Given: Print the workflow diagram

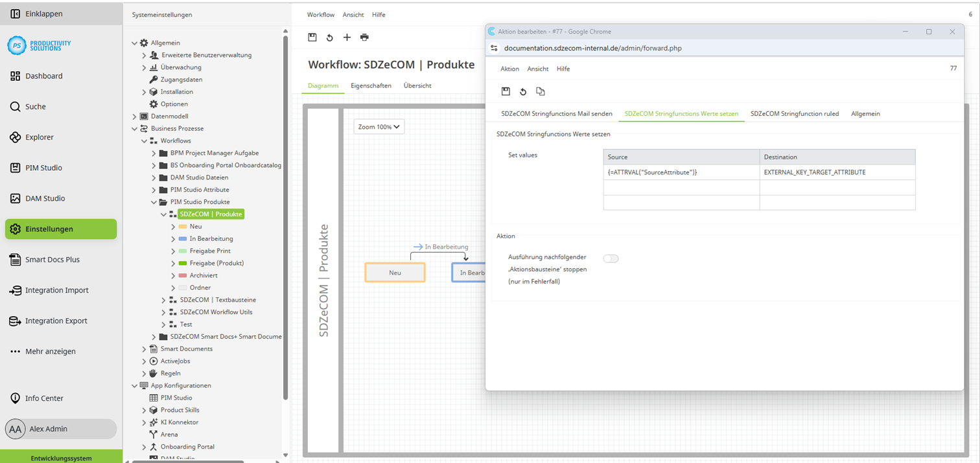Looking at the screenshot, I should pyautogui.click(x=364, y=37).
